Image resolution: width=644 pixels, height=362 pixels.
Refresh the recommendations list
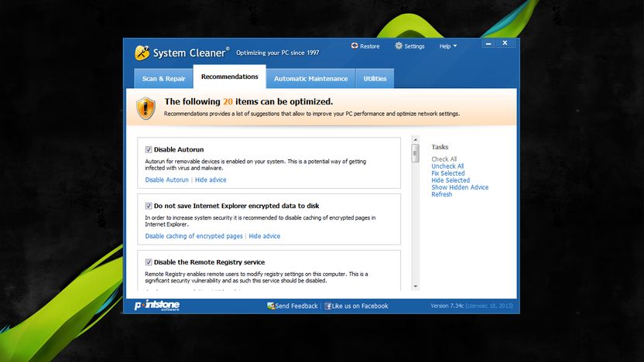[x=441, y=194]
